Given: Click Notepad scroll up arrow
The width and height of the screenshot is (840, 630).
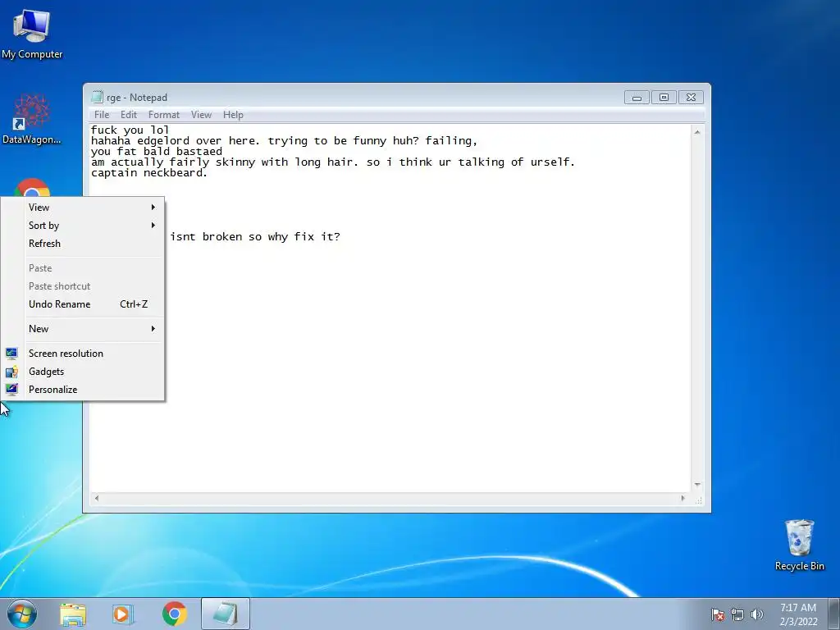Looking at the screenshot, I should (x=697, y=132).
